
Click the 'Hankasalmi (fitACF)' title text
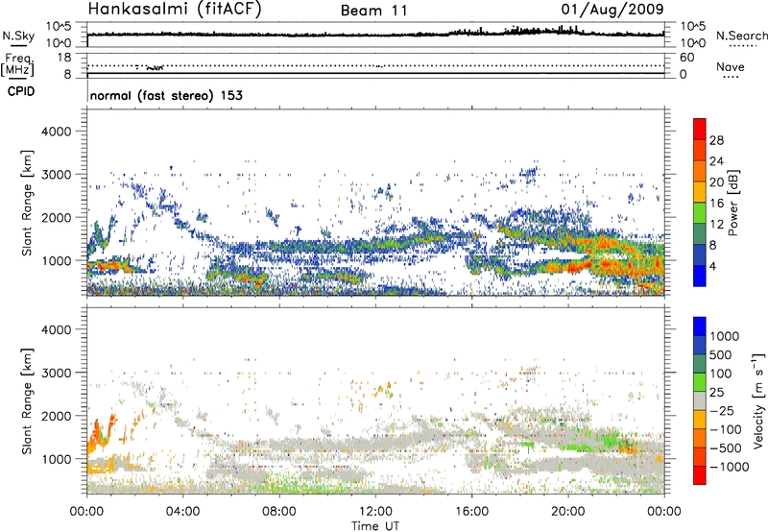[175, 10]
